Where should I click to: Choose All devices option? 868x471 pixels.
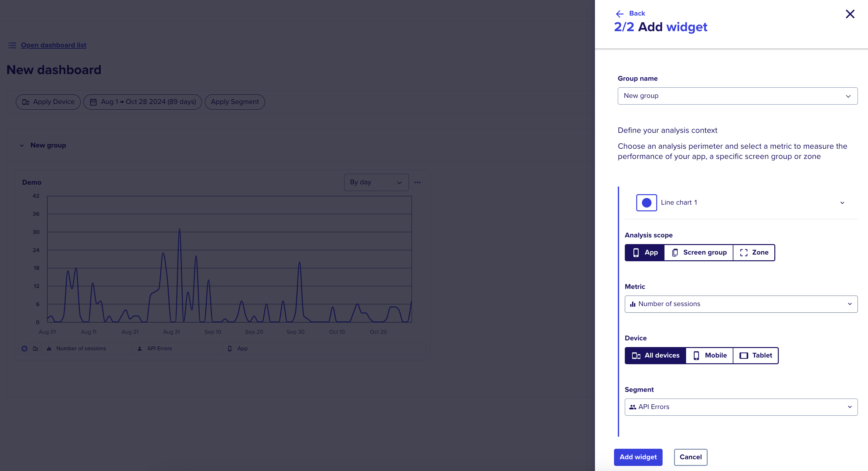click(655, 355)
